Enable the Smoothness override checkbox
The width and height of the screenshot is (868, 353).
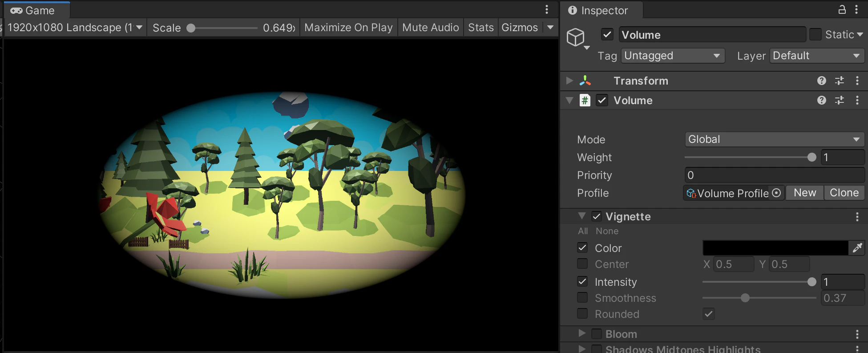582,297
